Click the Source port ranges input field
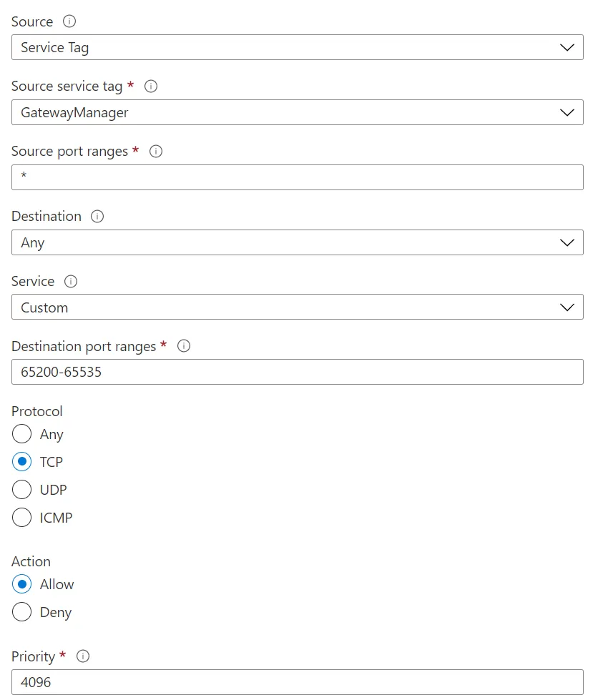The height and width of the screenshot is (700, 598). point(297,177)
